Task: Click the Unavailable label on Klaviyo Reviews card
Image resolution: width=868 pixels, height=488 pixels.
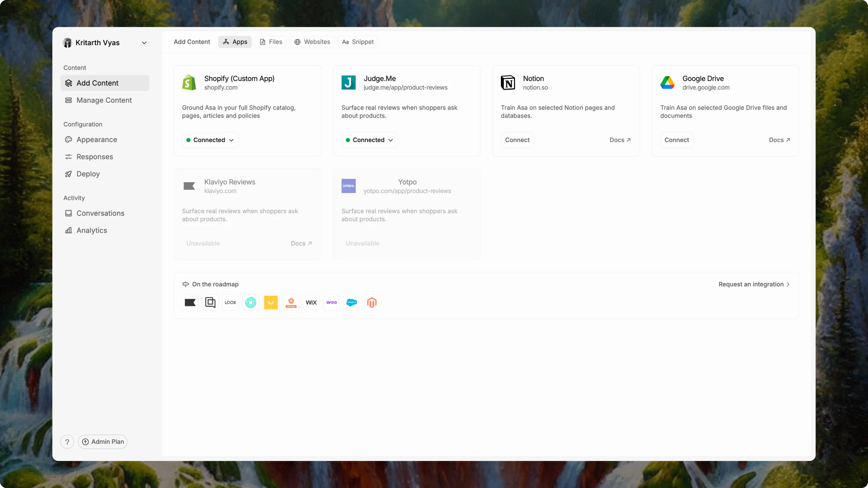Action: (x=203, y=243)
